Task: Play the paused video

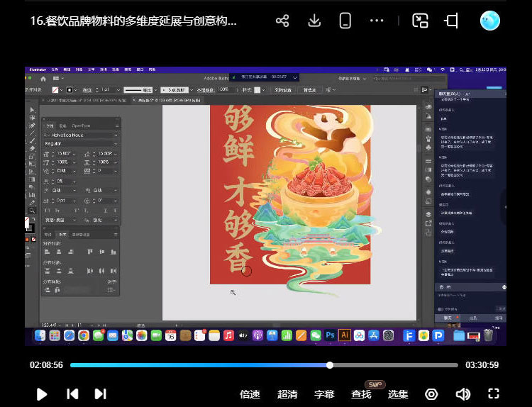Action: coord(41,394)
